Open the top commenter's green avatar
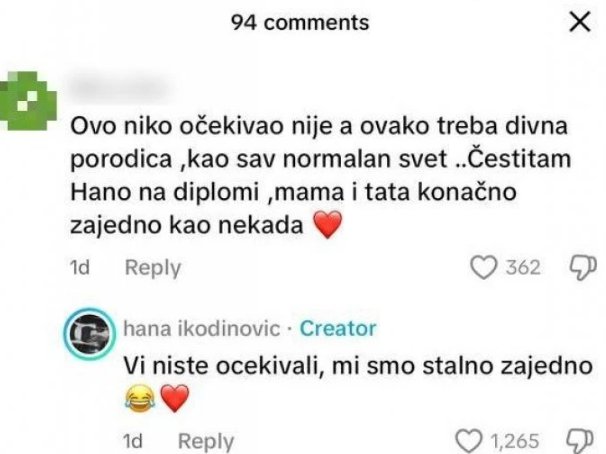Image resolution: width=606 pixels, height=454 pixels. pyautogui.click(x=30, y=97)
